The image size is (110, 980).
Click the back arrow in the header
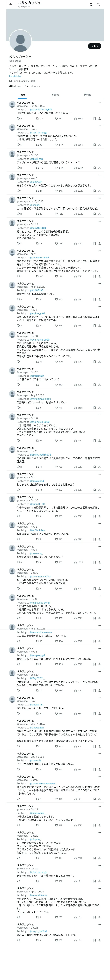(11, 5)
